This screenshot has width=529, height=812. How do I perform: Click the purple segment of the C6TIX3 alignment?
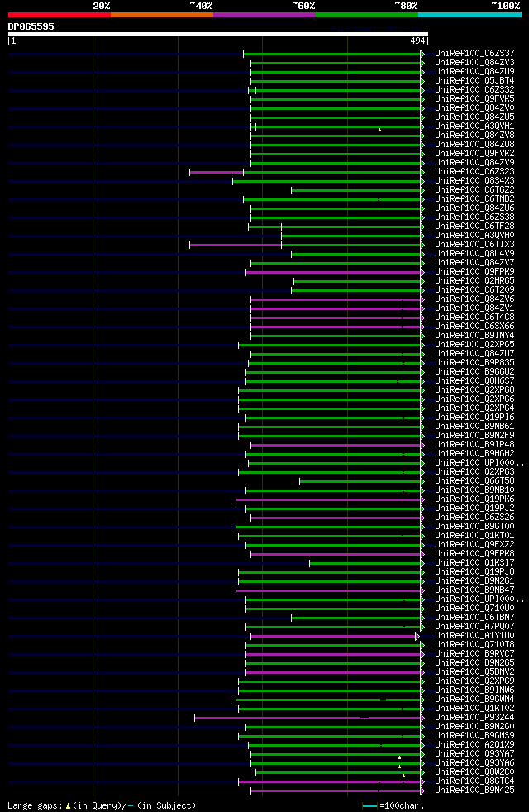pyautogui.click(x=236, y=245)
